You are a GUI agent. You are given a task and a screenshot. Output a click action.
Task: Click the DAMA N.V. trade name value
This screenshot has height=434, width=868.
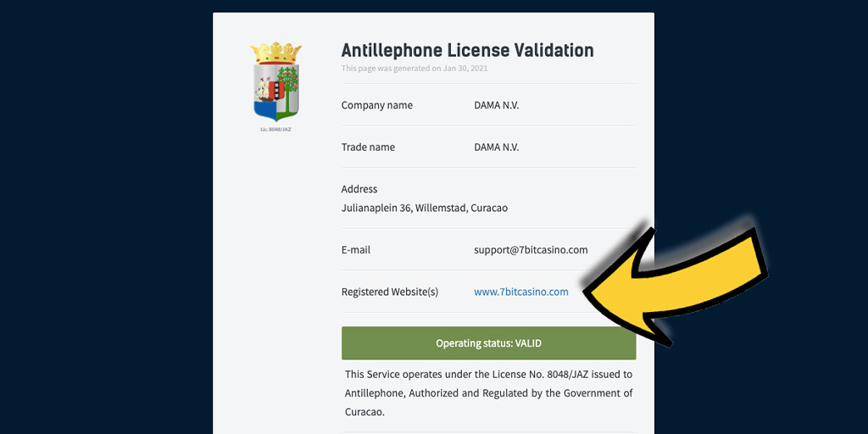click(x=496, y=147)
